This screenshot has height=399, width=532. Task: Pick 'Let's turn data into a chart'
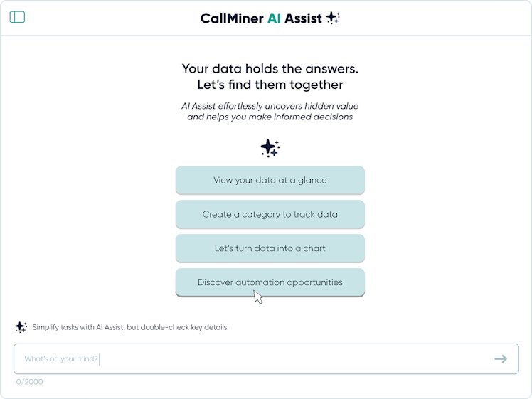point(270,248)
